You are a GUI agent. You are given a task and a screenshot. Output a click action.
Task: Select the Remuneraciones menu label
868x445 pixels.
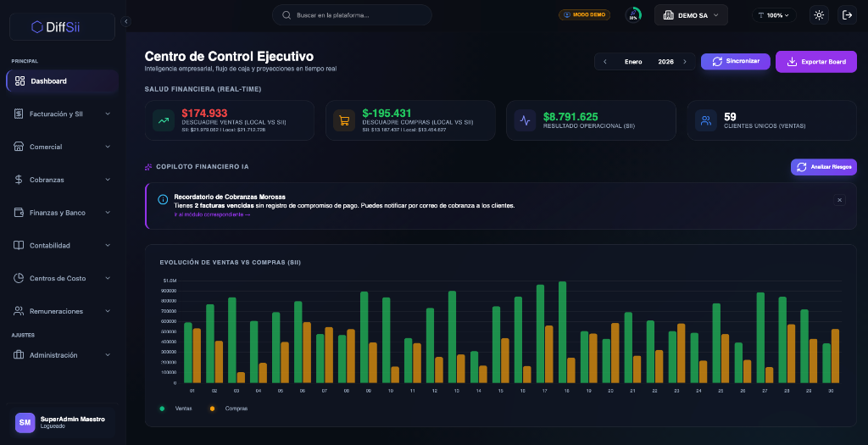tap(56, 311)
